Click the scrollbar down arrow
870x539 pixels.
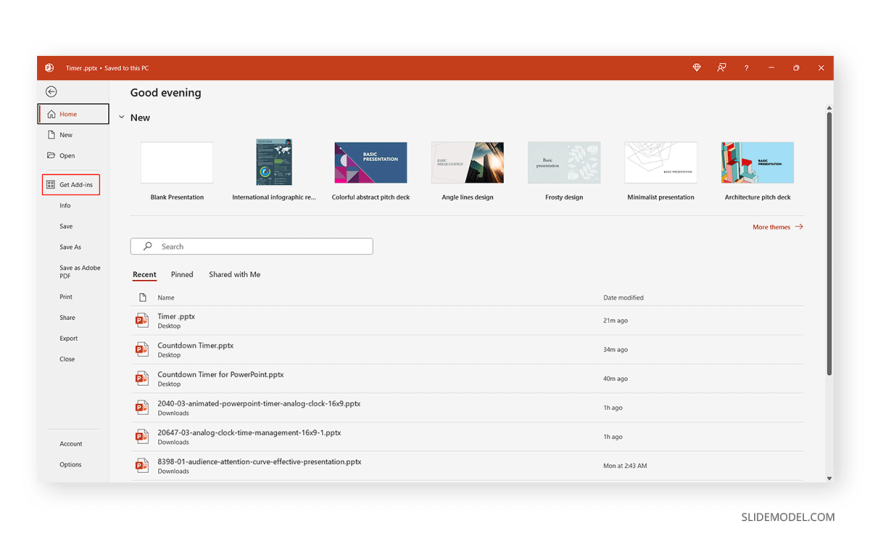pyautogui.click(x=829, y=478)
